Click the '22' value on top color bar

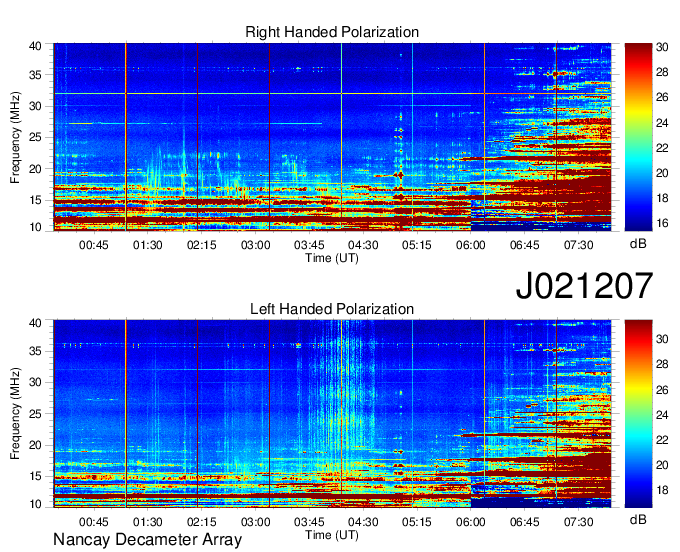[662, 148]
